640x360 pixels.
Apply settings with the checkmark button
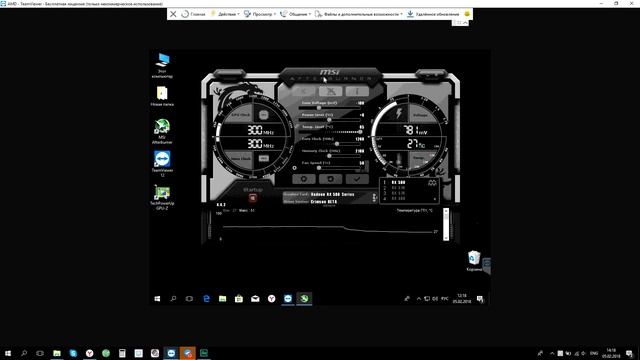point(357,179)
